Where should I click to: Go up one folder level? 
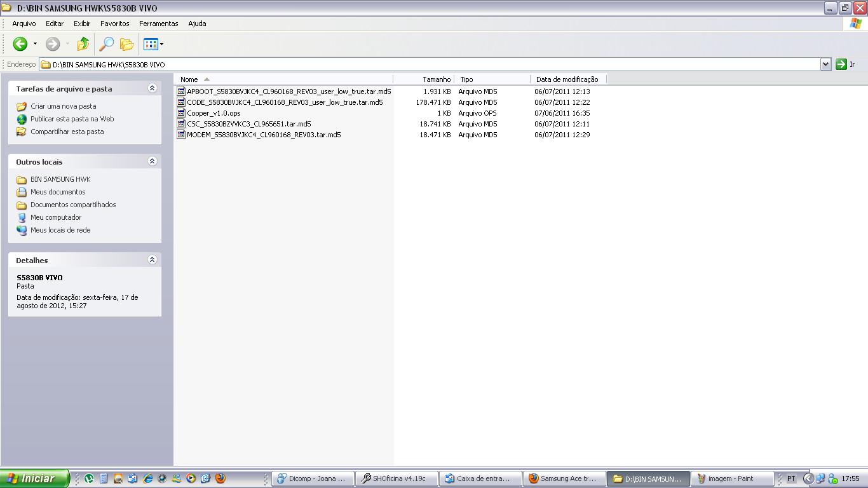pos(83,44)
